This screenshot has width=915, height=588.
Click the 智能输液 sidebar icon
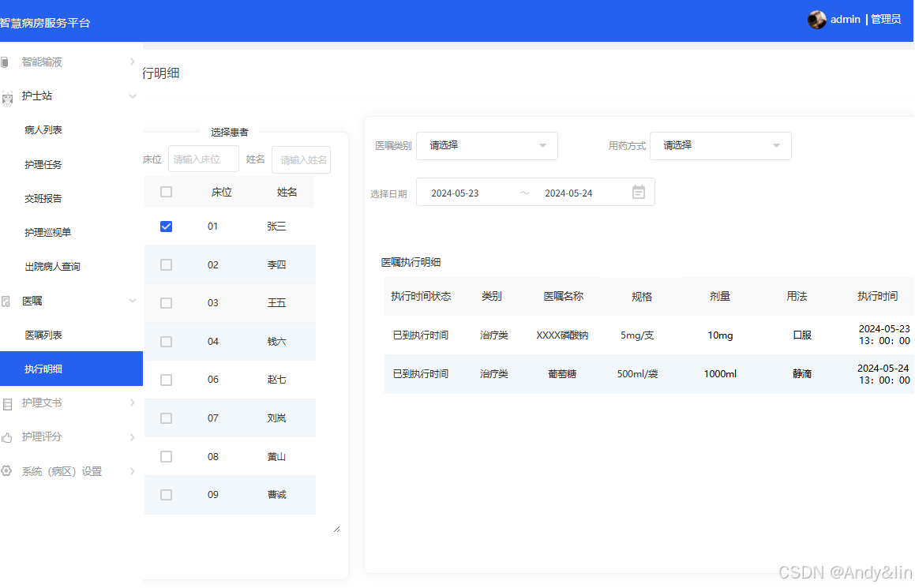point(5,62)
